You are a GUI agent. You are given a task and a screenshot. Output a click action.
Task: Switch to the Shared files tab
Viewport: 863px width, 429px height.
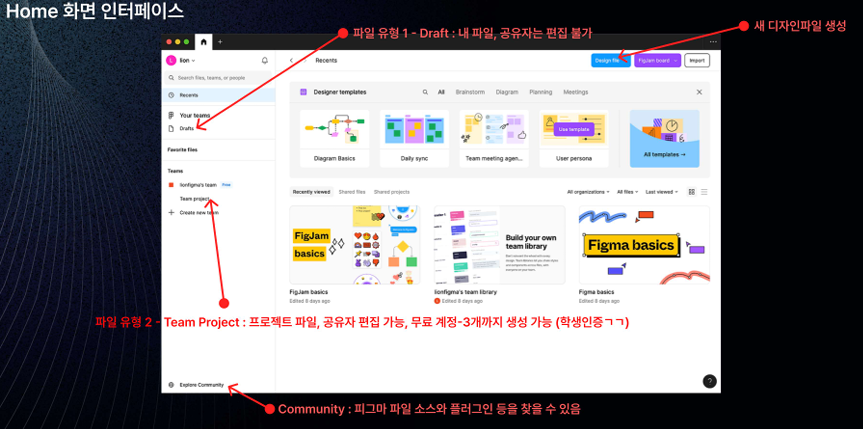tap(352, 192)
